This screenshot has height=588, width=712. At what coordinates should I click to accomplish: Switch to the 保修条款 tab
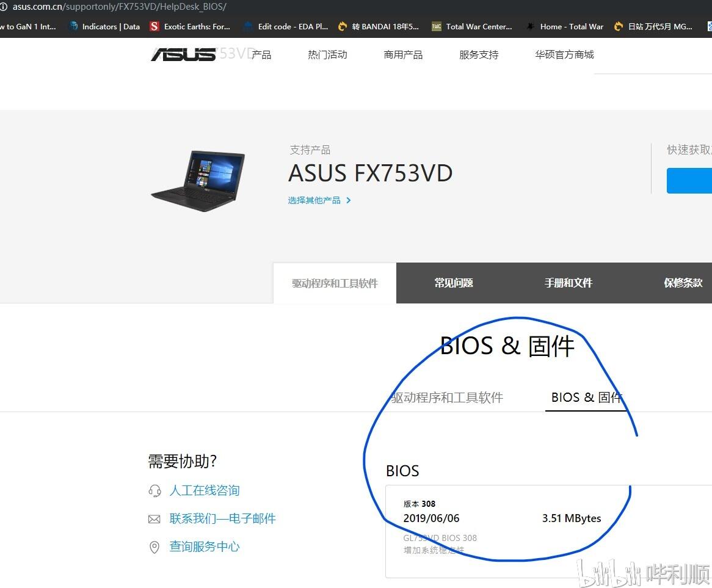pyautogui.click(x=683, y=283)
